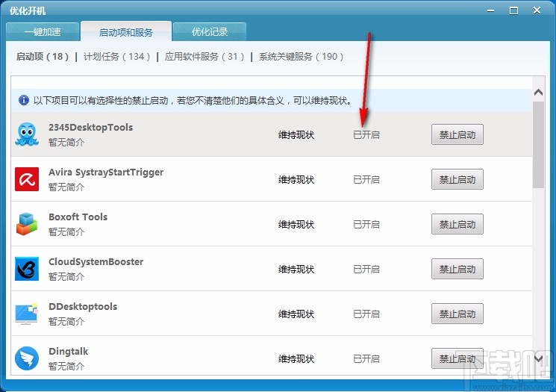Image resolution: width=556 pixels, height=392 pixels.
Task: Click 已开启 status of Boxoft Tools
Action: [366, 224]
